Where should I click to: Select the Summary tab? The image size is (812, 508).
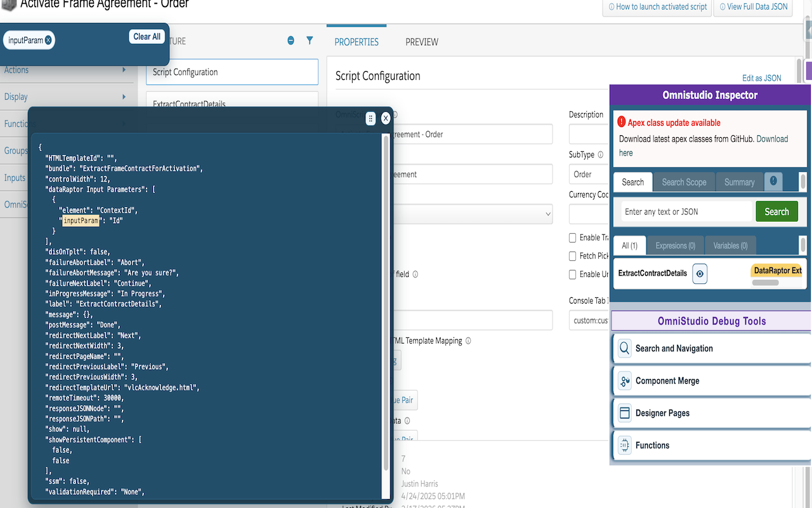[x=739, y=182]
